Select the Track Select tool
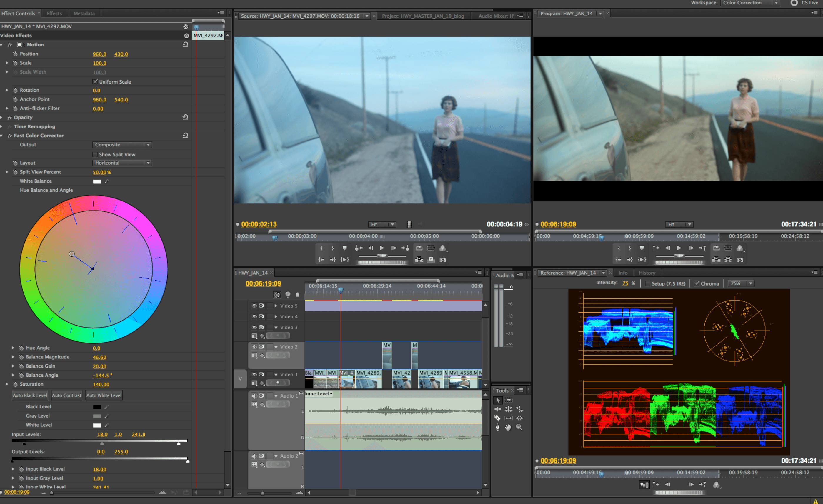823x504 pixels. pyautogui.click(x=508, y=400)
